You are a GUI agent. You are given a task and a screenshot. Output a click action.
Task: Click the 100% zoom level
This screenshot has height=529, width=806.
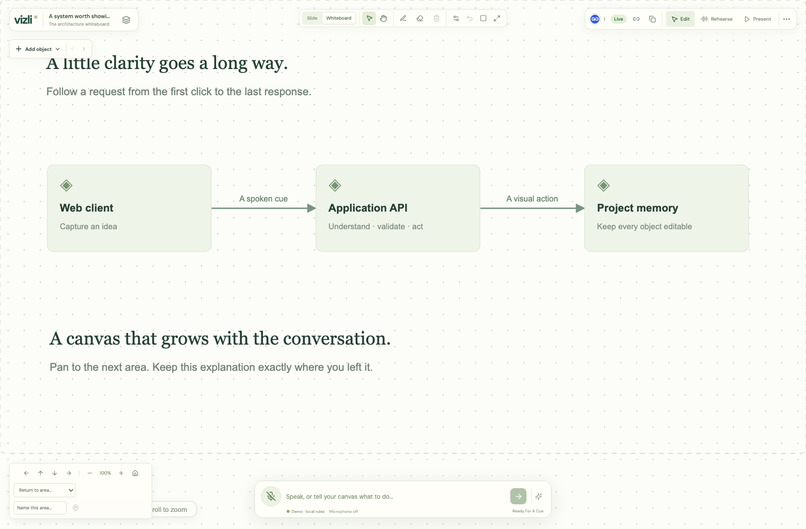point(105,473)
